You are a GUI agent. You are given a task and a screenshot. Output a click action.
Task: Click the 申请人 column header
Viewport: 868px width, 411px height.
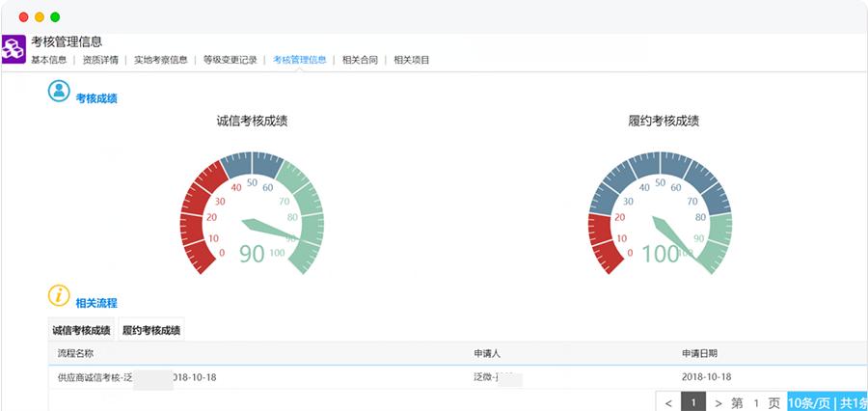(487, 353)
